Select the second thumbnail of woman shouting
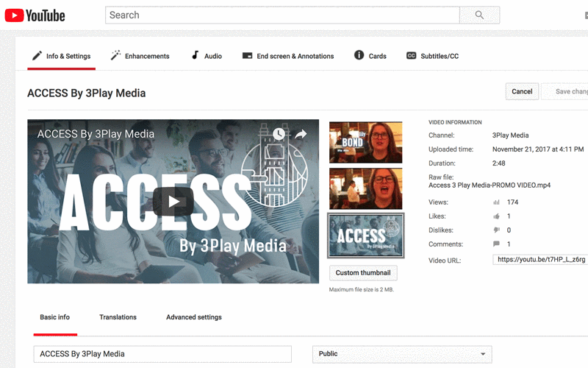The width and height of the screenshot is (588, 368). [365, 188]
